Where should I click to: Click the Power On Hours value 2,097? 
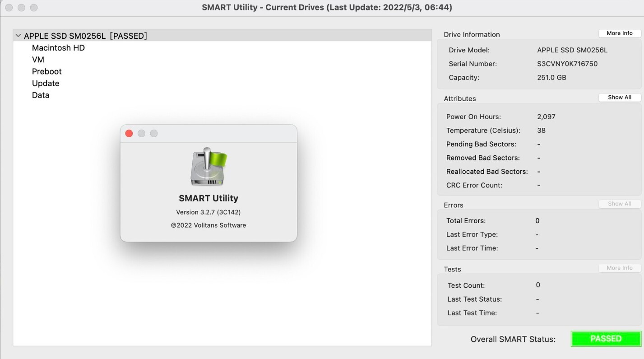click(x=546, y=117)
